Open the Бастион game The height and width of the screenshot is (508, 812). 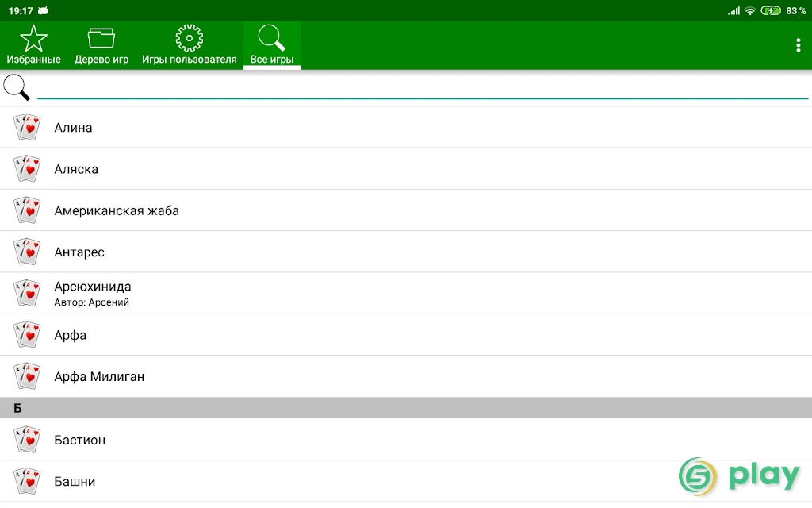406,440
